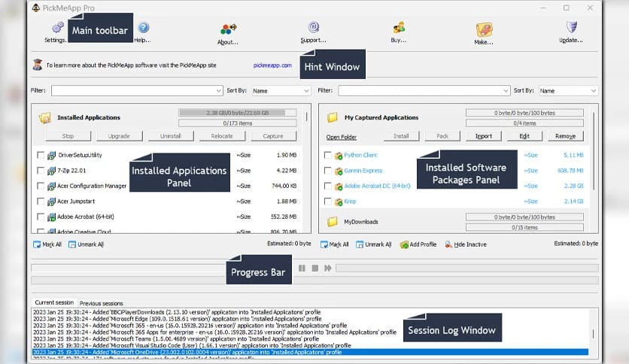
Task: Switch to Previous sessions tab
Action: (x=102, y=303)
